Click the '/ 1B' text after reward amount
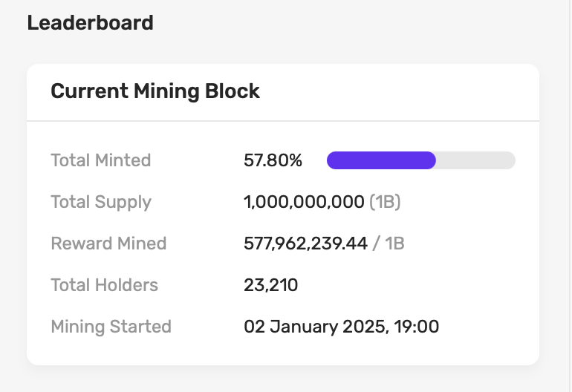Image resolution: width=572 pixels, height=392 pixels. pyautogui.click(x=389, y=244)
